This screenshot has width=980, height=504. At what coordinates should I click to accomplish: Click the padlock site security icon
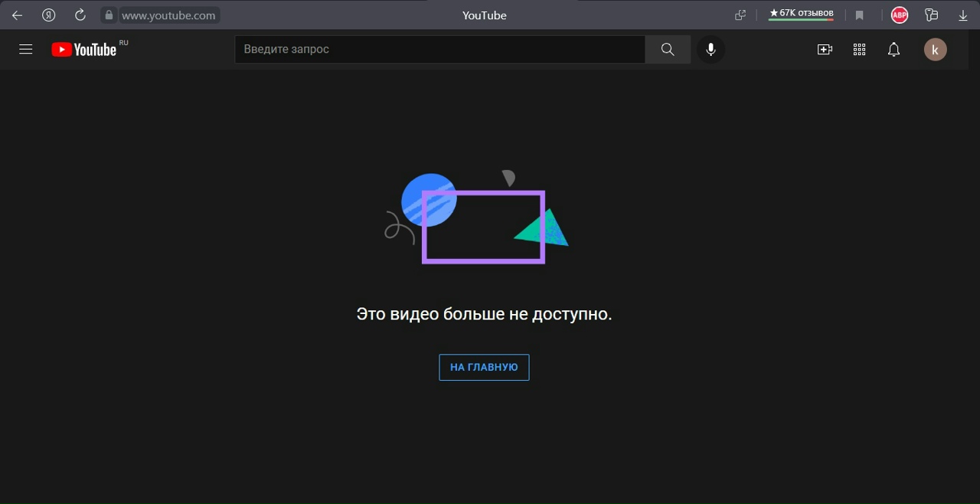(x=109, y=15)
